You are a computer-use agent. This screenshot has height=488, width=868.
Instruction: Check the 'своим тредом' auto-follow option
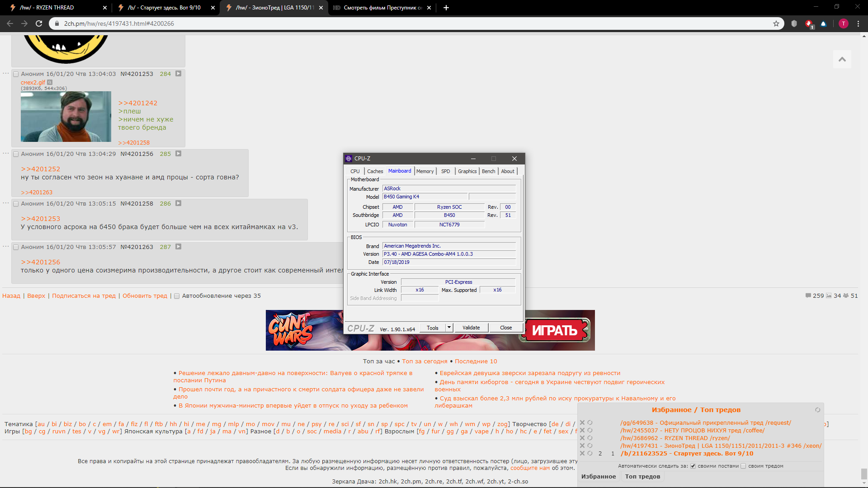(743, 466)
